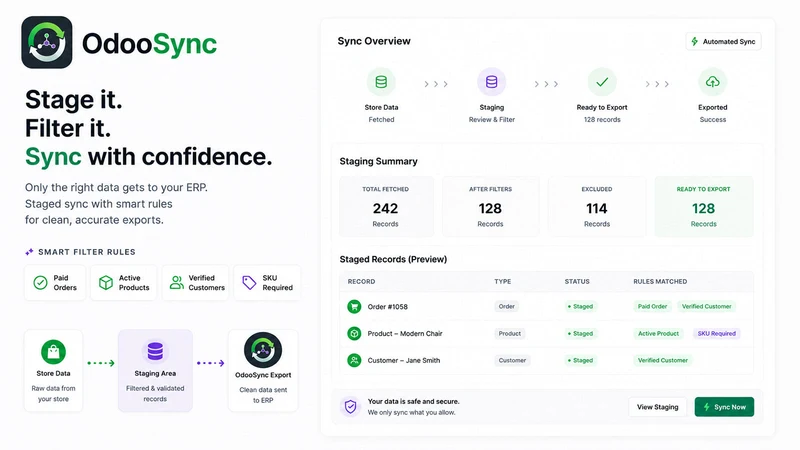This screenshot has height=450, width=800.
Task: Click the Staged Records (Preview) heading
Action: click(393, 259)
